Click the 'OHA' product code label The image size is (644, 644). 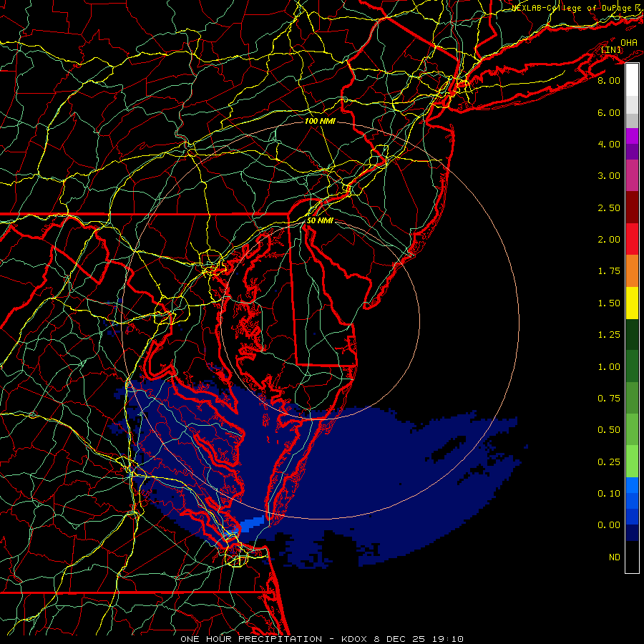point(629,43)
